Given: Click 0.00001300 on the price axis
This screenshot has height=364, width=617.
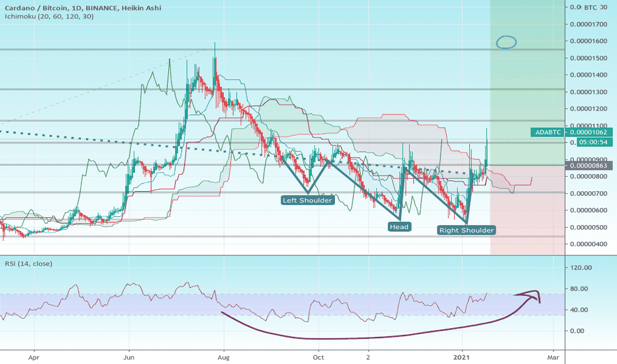Looking at the screenshot, I should pos(589,92).
